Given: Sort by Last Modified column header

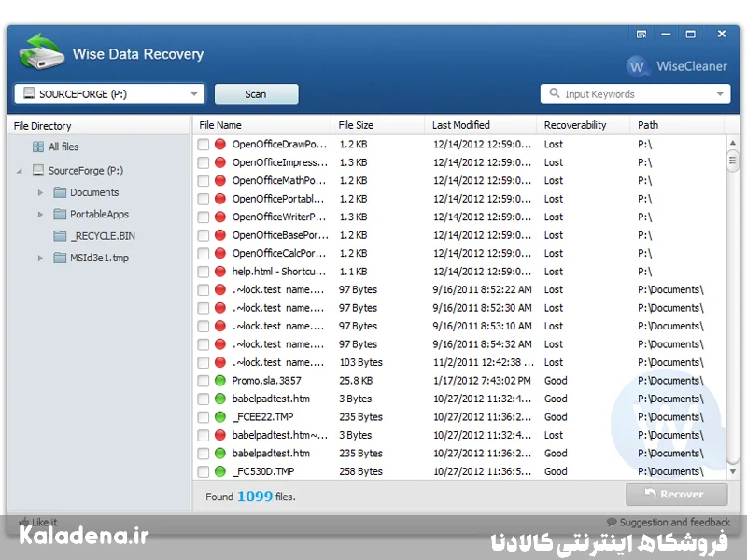Looking at the screenshot, I should (x=481, y=125).
